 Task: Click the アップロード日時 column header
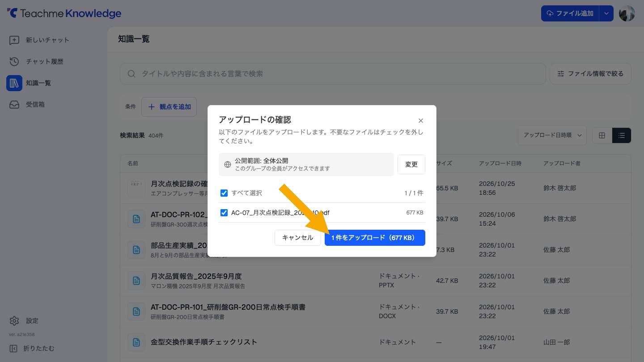click(x=500, y=164)
